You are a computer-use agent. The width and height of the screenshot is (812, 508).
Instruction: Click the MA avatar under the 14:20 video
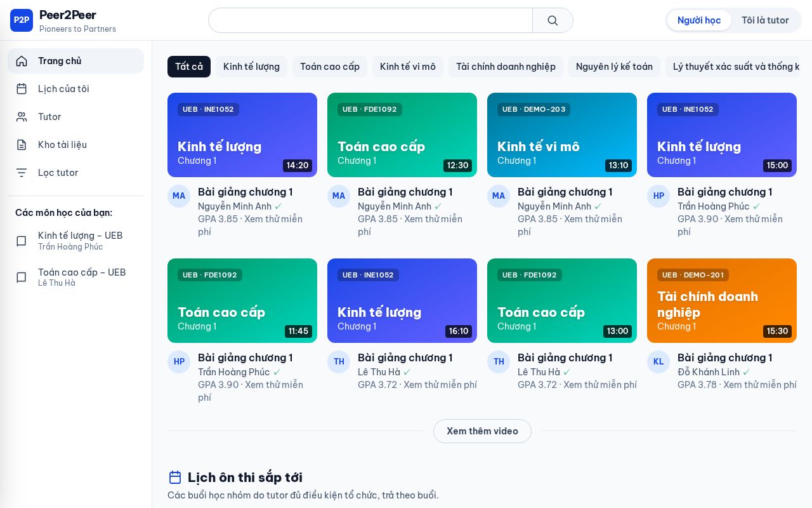(179, 196)
